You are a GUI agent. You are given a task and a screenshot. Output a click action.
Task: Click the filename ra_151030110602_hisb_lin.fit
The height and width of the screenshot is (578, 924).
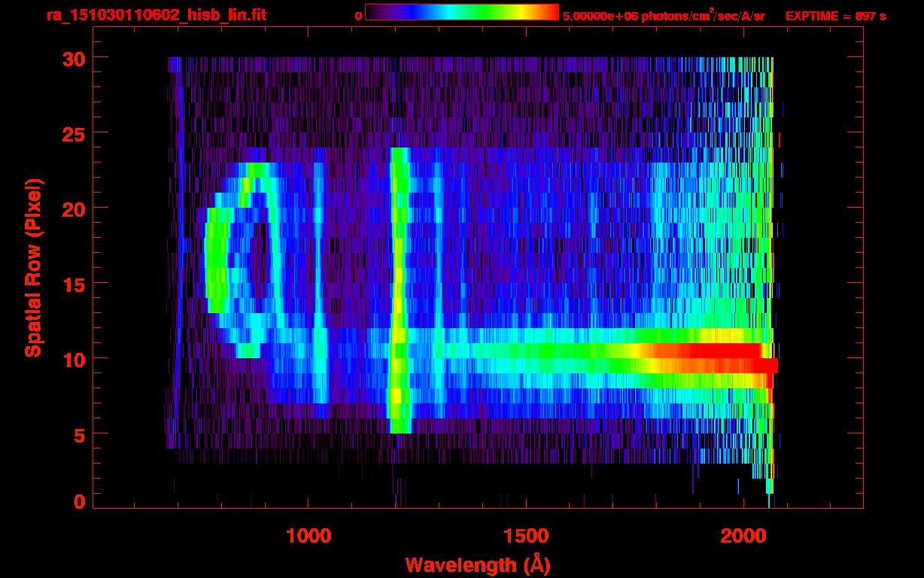[x=155, y=15]
